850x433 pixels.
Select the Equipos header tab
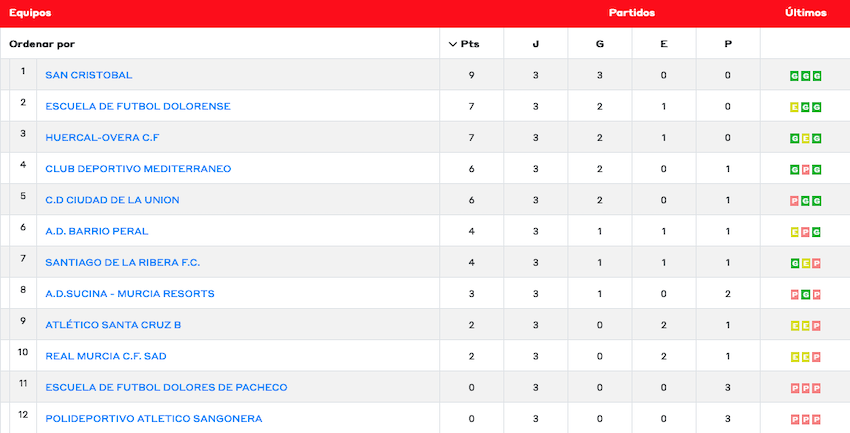coord(30,13)
